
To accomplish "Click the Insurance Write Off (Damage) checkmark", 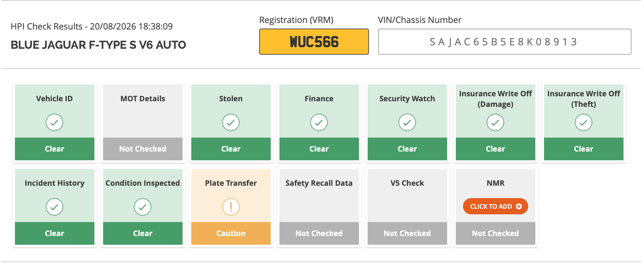I will tap(495, 122).
